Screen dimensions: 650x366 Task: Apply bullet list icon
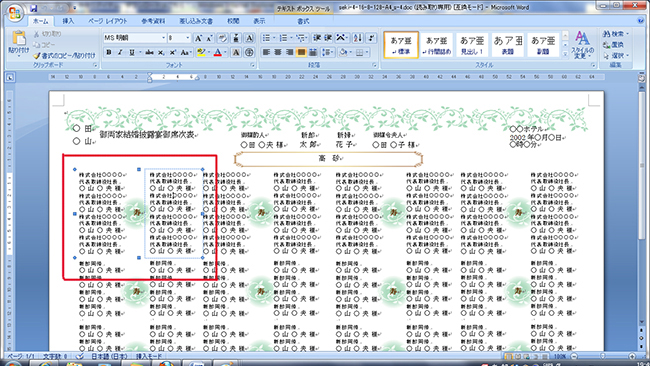(x=267, y=38)
